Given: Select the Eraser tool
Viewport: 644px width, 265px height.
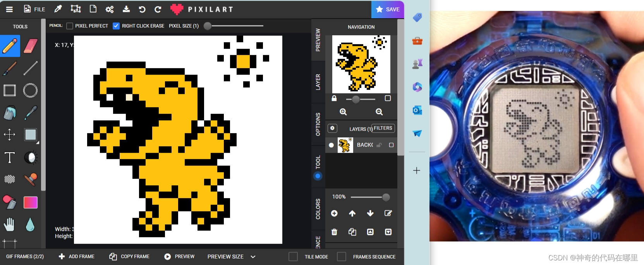Looking at the screenshot, I should [x=30, y=46].
